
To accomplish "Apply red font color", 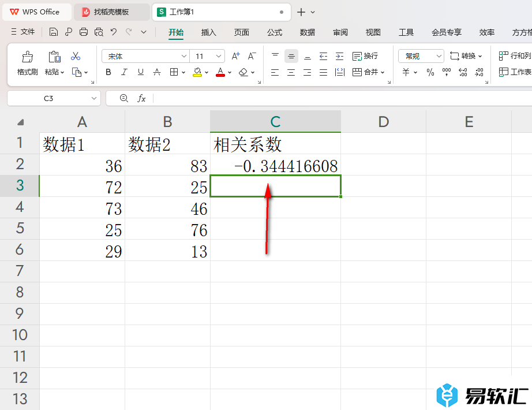I will (220, 72).
